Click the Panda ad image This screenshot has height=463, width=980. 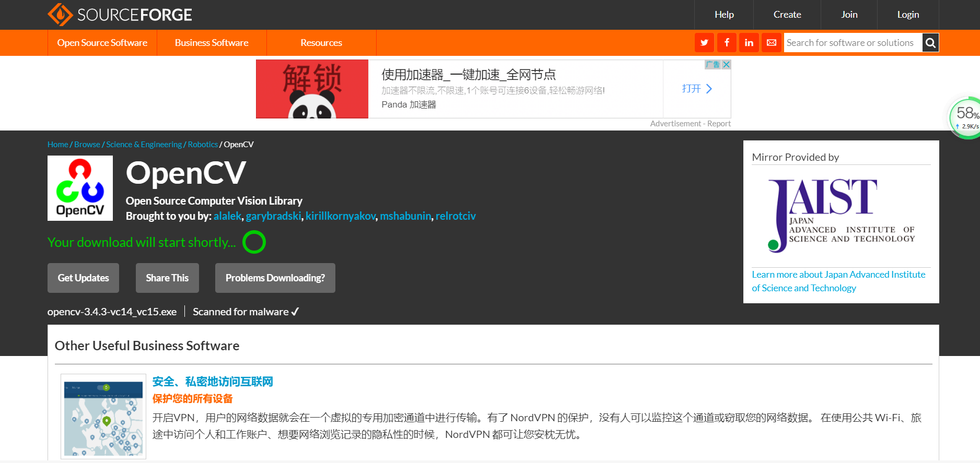coord(312,89)
